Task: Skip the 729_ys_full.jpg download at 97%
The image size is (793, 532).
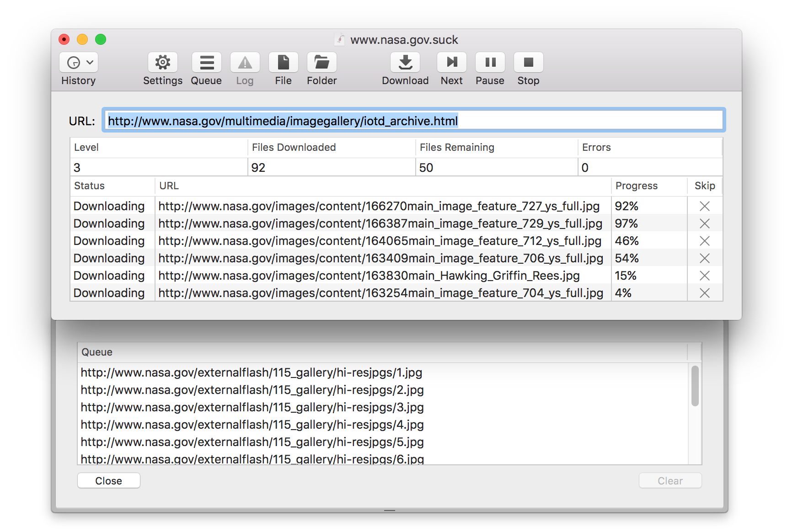Action: tap(704, 223)
